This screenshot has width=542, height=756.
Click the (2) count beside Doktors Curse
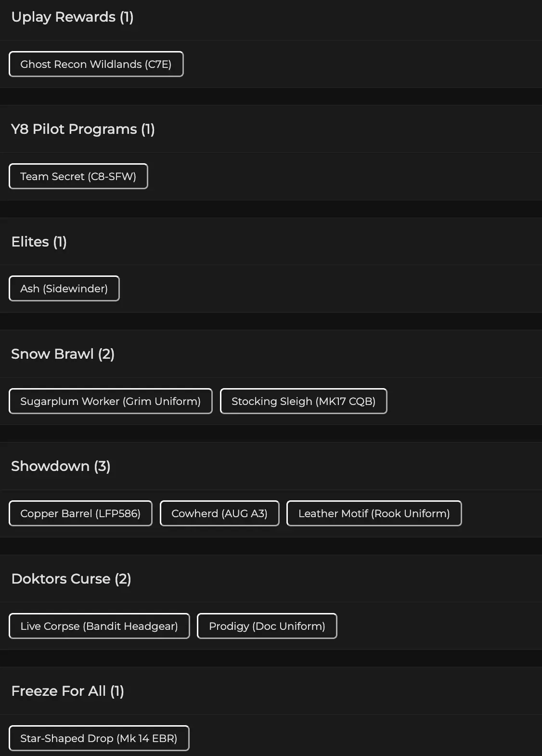123,579
